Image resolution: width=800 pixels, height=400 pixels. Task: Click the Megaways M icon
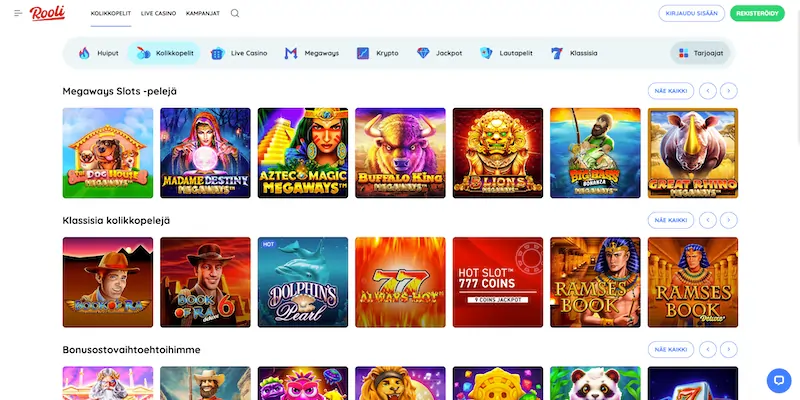pyautogui.click(x=291, y=53)
